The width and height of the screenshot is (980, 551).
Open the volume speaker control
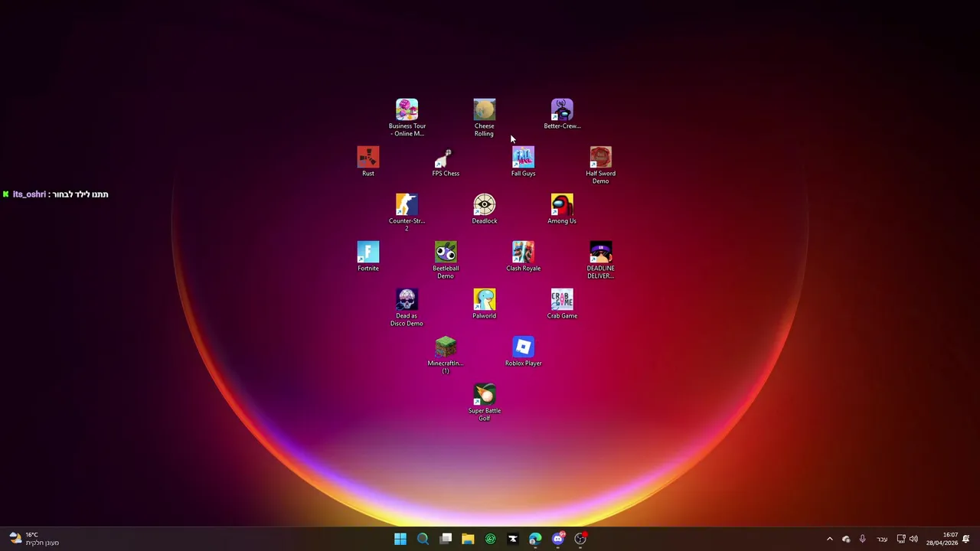pos(913,539)
